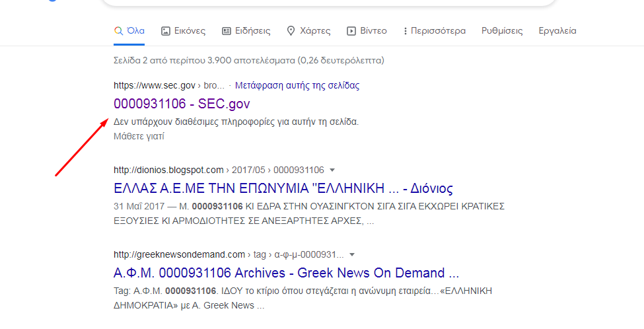
Task: Open the Greek News On Demand Archives result
Action: 286,273
